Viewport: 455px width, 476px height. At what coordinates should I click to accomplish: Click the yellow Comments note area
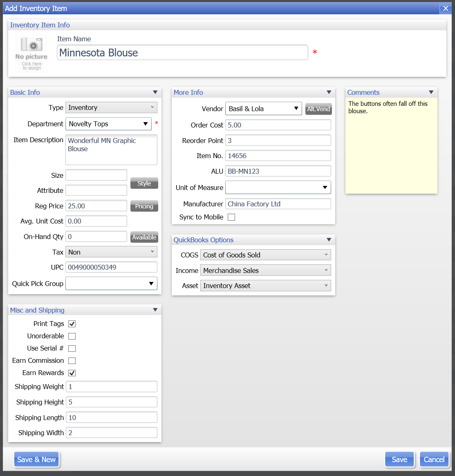tap(392, 145)
